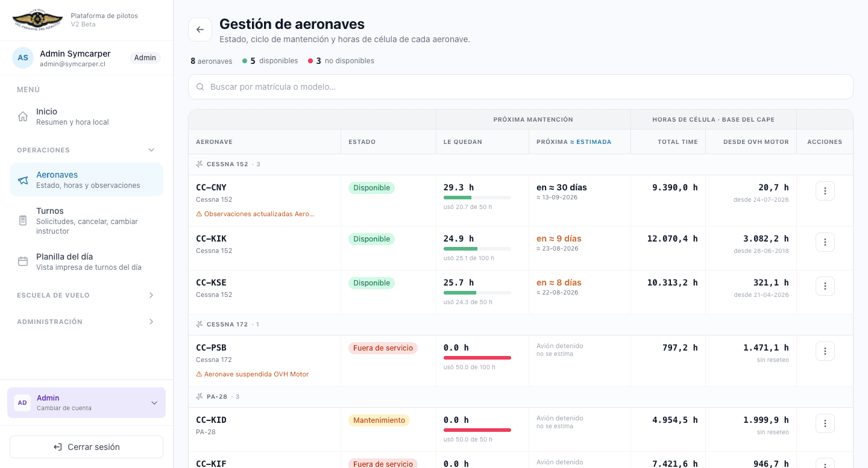
Task: Click the '3 no disponibles' counter
Action: [x=341, y=61]
